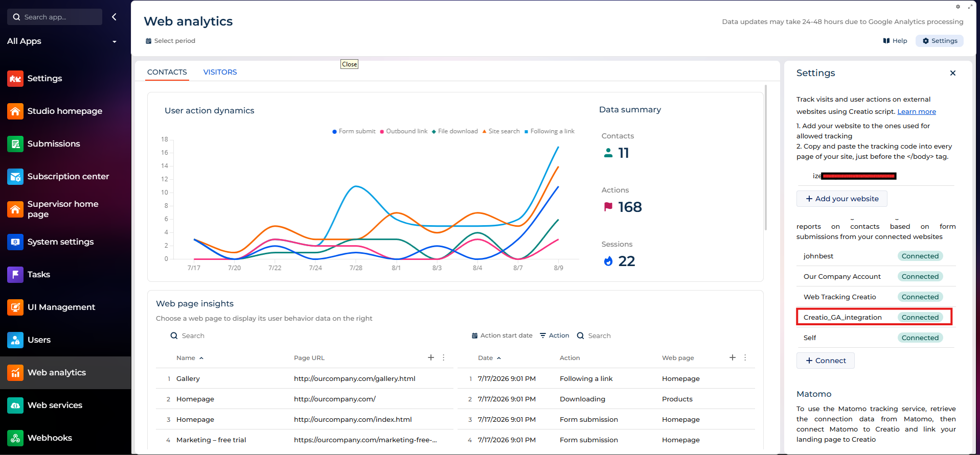Click the main content vertical scrollbar
This screenshot has height=455, width=980.
click(765, 157)
